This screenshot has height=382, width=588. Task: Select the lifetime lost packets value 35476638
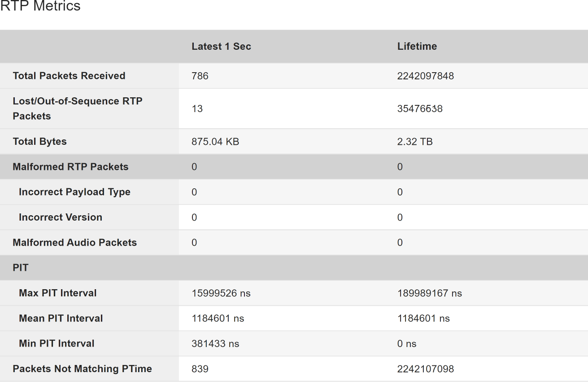(420, 109)
